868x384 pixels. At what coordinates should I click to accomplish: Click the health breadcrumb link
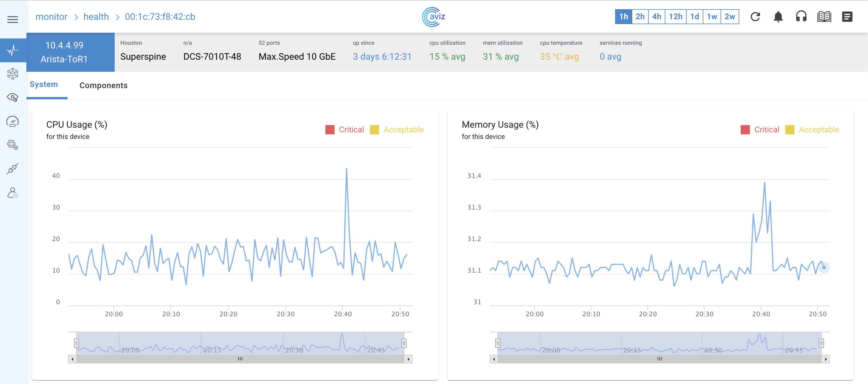96,16
